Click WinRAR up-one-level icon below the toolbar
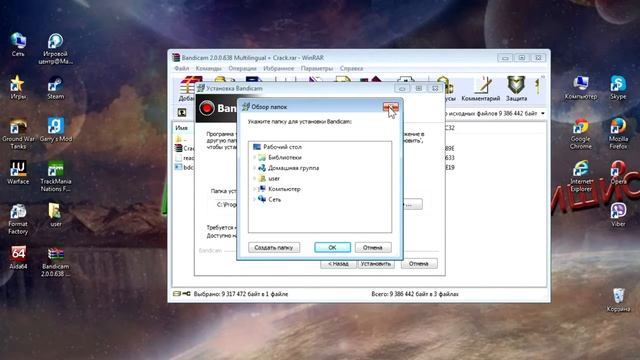This screenshot has width=640, height=360. click(182, 113)
